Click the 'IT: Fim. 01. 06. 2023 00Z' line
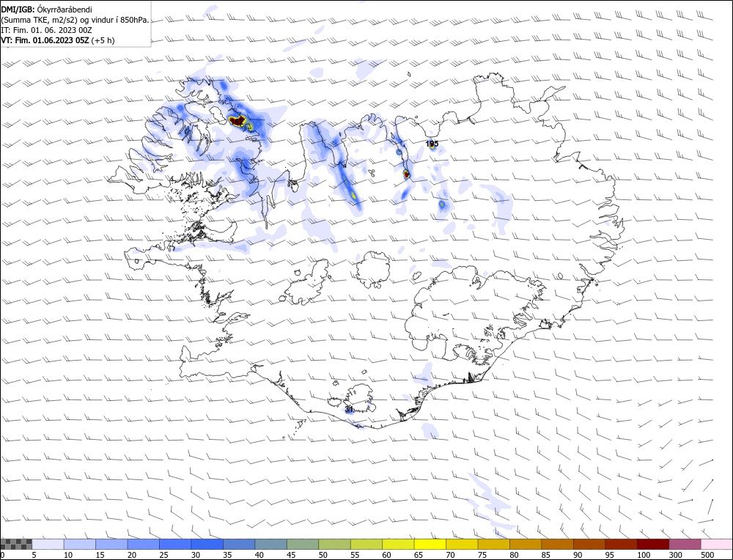 (x=46, y=30)
